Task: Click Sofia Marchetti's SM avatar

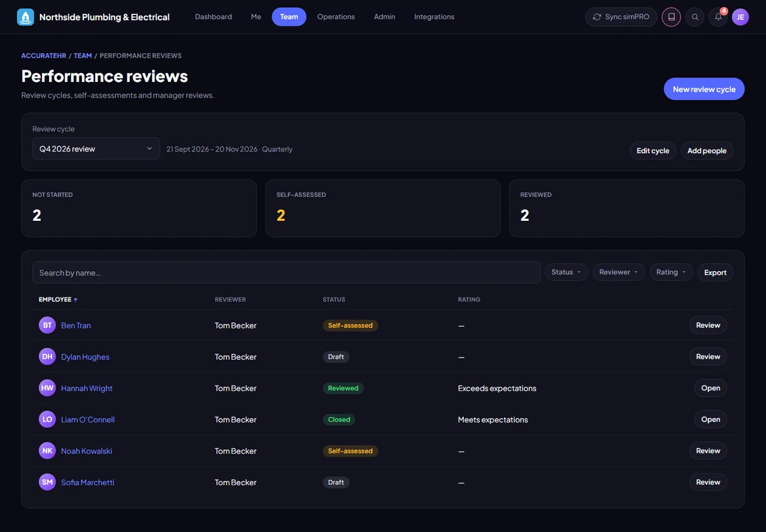Action: (47, 482)
